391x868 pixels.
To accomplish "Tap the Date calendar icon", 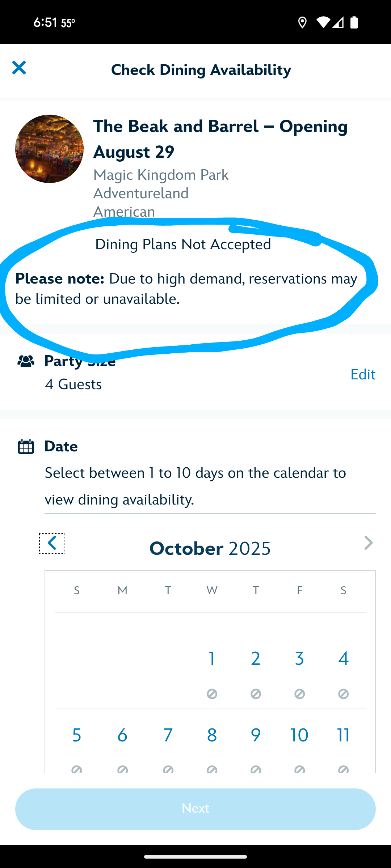I will pos(26,447).
